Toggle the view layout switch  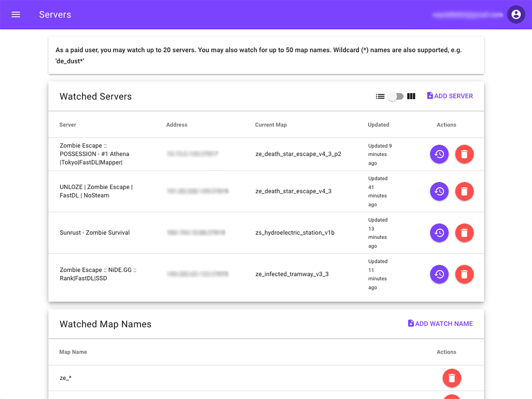pos(395,96)
